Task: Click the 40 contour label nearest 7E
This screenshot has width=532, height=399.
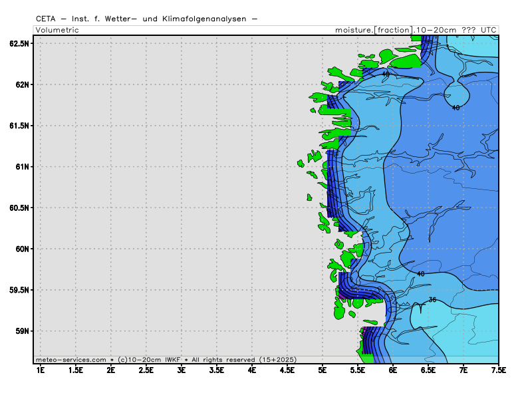Action: [456, 107]
